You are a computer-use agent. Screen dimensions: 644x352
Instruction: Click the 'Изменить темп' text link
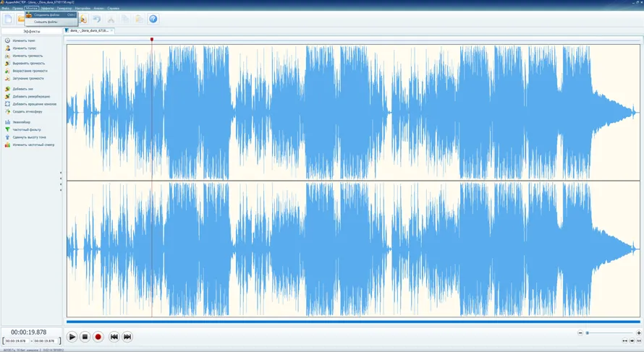24,40
